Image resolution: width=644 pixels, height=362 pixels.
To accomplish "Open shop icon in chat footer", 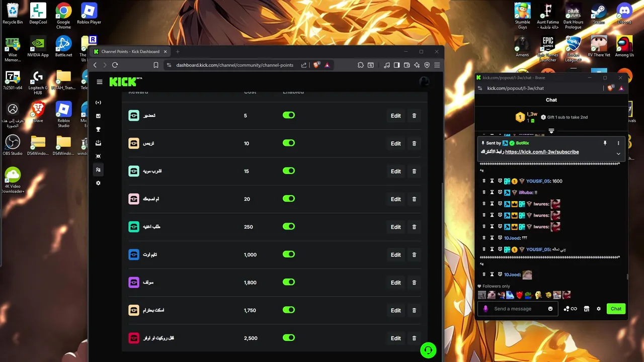I will (x=587, y=309).
